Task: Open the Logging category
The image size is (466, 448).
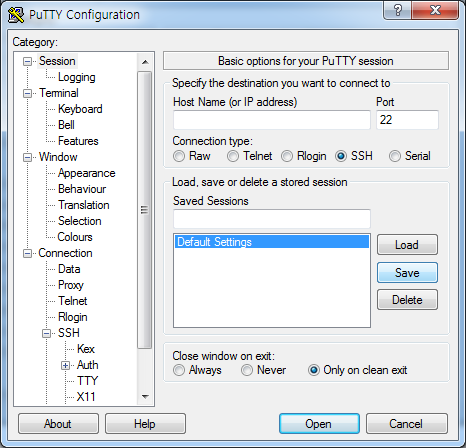Action: pos(77,77)
